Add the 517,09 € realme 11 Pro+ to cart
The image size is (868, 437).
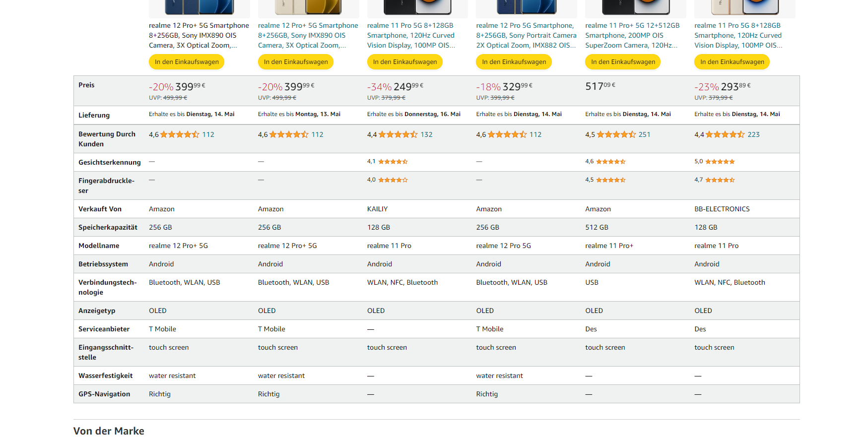pyautogui.click(x=623, y=62)
